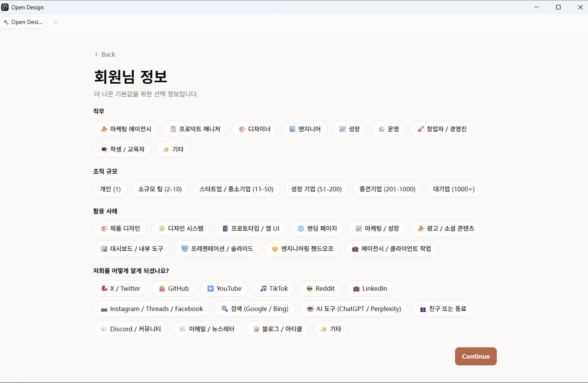Choose 블로그 / 아티클 referral source

click(277, 329)
